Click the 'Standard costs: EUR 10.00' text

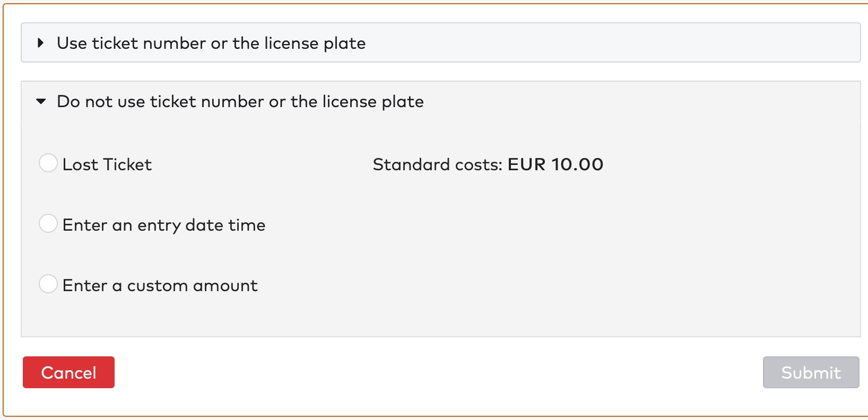(x=488, y=164)
